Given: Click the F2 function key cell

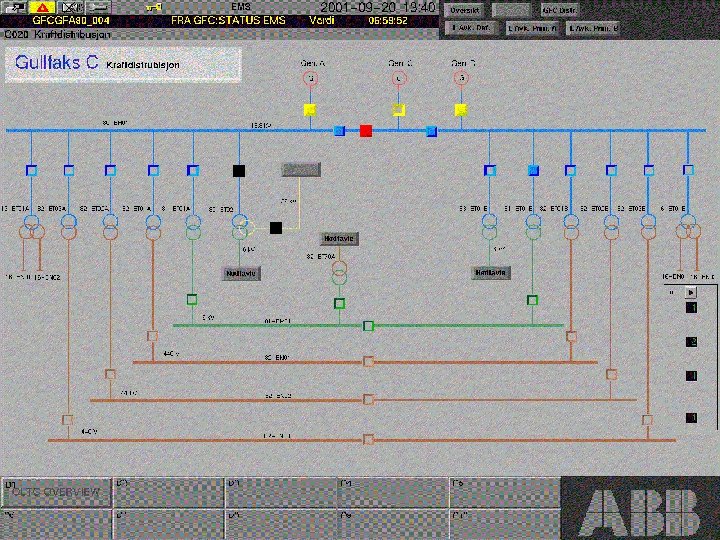Looking at the screenshot, I should coord(169,492).
